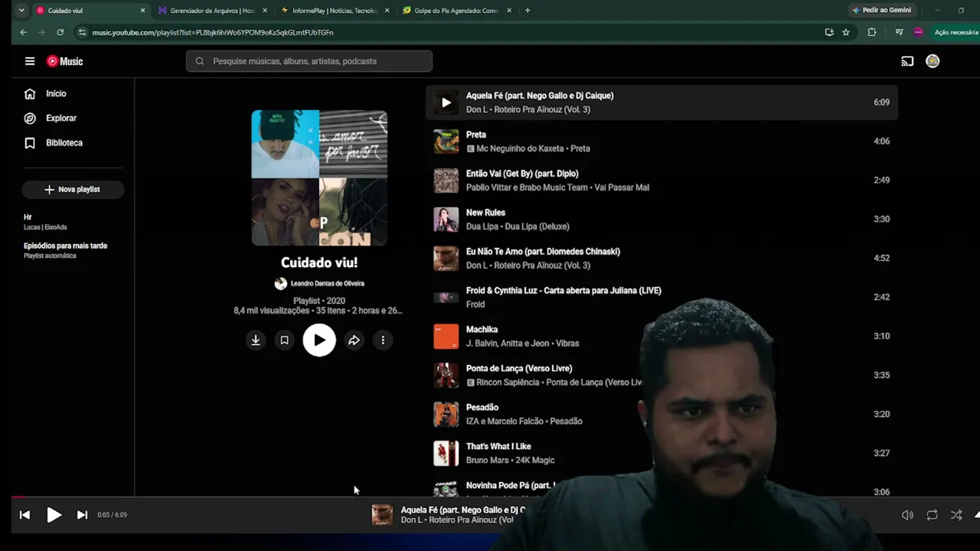Open Mc Neguinho do Kaxeta artist link
The height and width of the screenshot is (551, 980).
[x=521, y=148]
